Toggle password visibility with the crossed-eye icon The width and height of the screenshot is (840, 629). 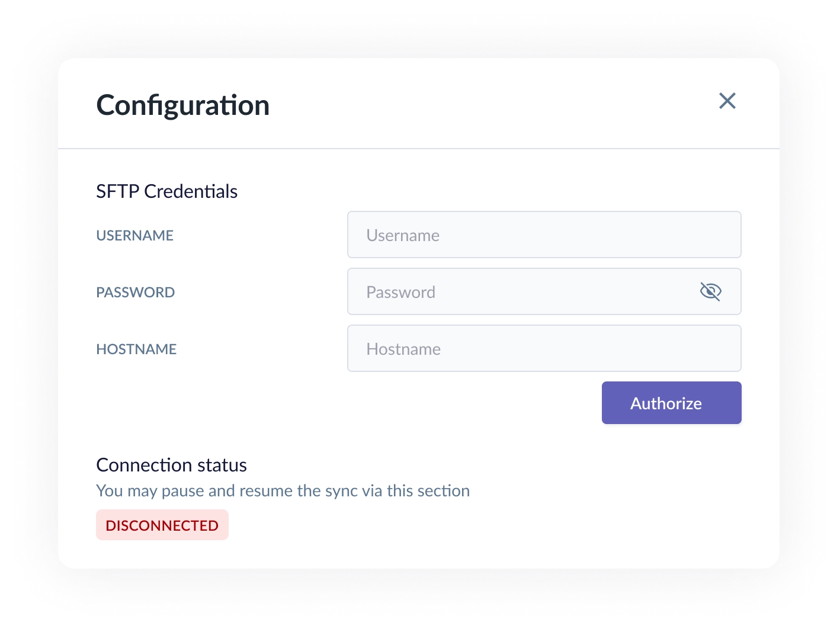(x=710, y=291)
